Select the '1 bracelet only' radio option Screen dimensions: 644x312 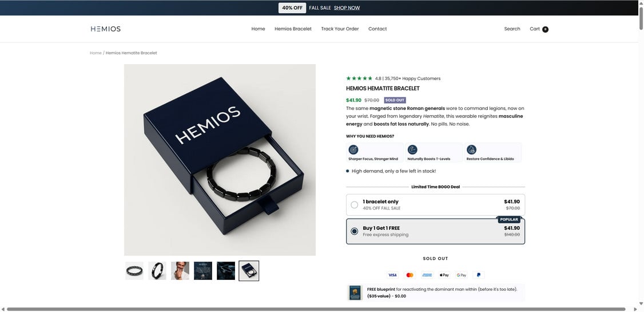(355, 204)
